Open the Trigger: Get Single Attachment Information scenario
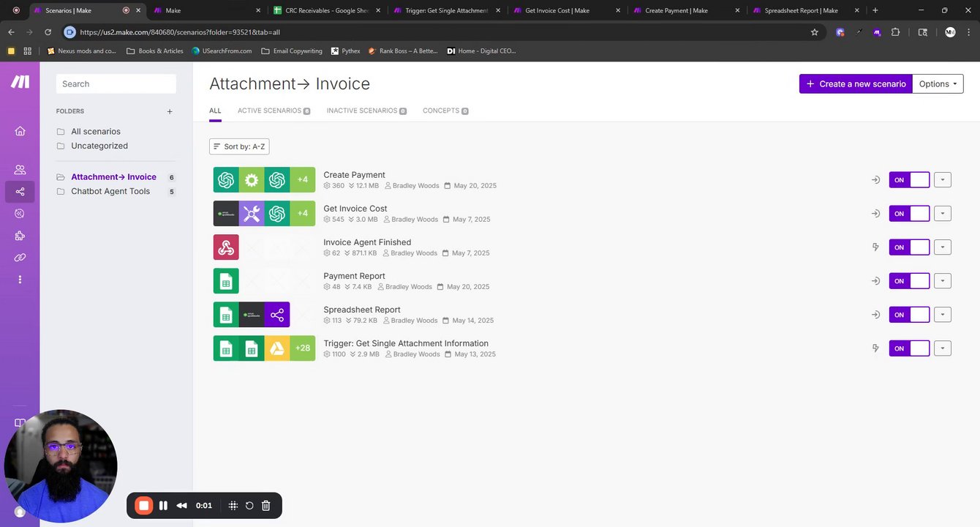Viewport: 980px width, 527px height. pyautogui.click(x=406, y=343)
